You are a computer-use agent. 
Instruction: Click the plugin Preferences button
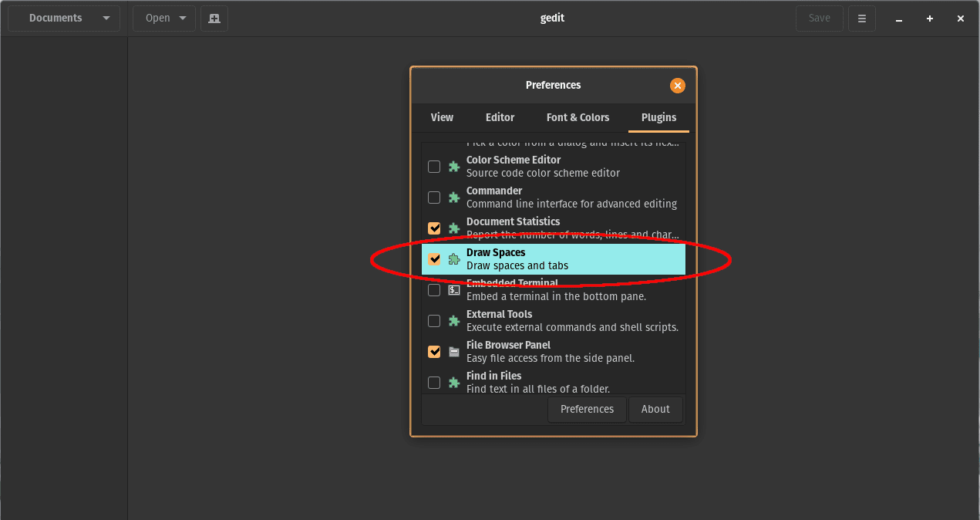pyautogui.click(x=588, y=410)
